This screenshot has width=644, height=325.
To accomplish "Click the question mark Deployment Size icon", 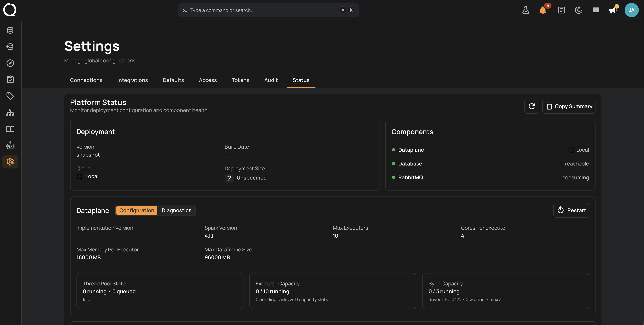I will tap(229, 178).
